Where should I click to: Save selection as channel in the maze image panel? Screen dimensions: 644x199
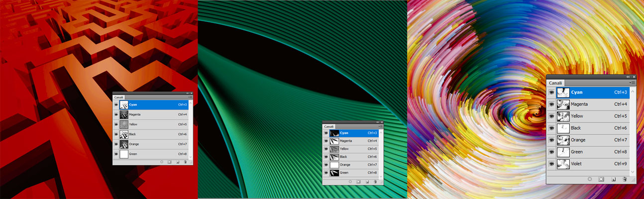(x=169, y=162)
